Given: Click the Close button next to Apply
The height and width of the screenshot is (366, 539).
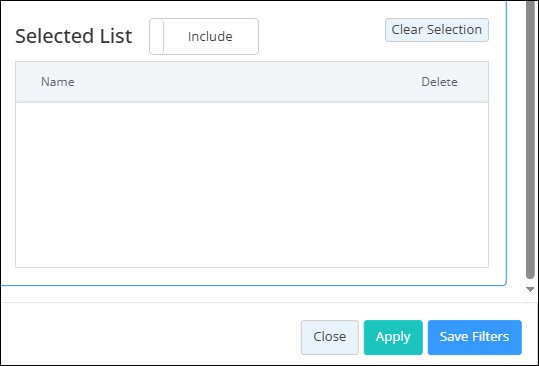Looking at the screenshot, I should point(330,337).
